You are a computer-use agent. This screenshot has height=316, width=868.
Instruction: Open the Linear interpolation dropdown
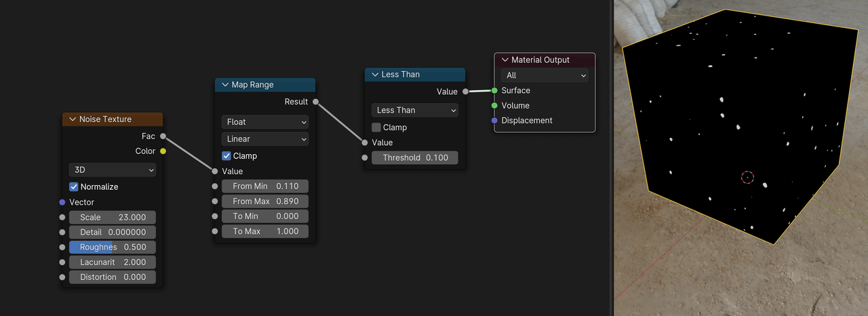click(265, 139)
